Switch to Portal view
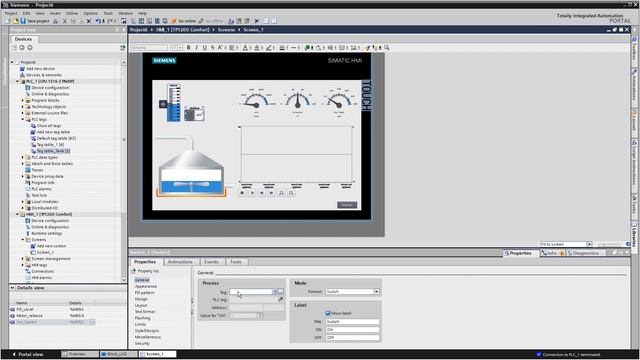 pos(28,354)
